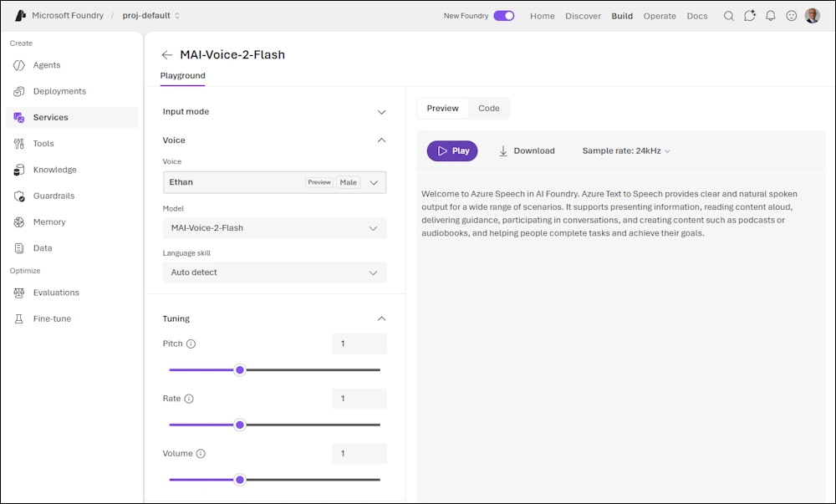
Task: Click the Preview tag beside Ethan
Action: point(319,182)
